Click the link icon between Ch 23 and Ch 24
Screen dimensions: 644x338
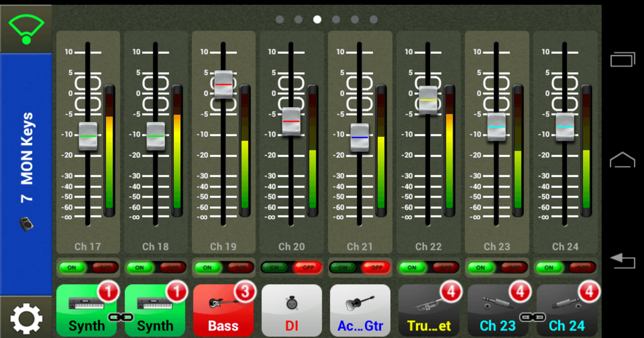coord(531,317)
